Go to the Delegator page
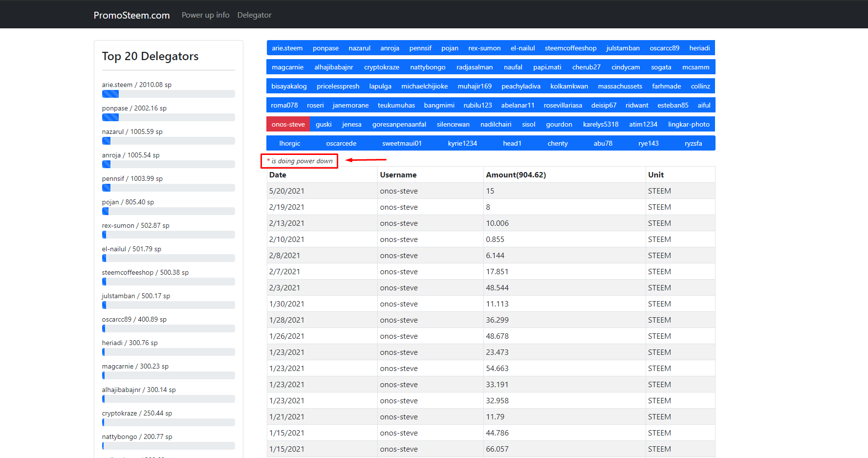The height and width of the screenshot is (458, 868). [254, 15]
